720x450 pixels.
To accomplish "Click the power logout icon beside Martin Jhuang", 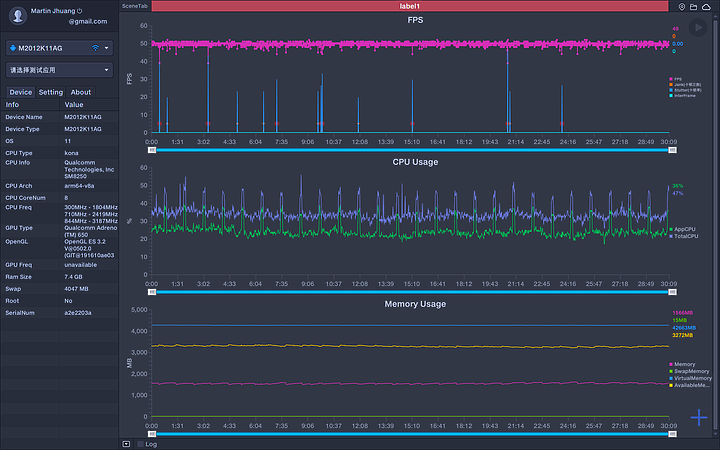I will click(79, 11).
